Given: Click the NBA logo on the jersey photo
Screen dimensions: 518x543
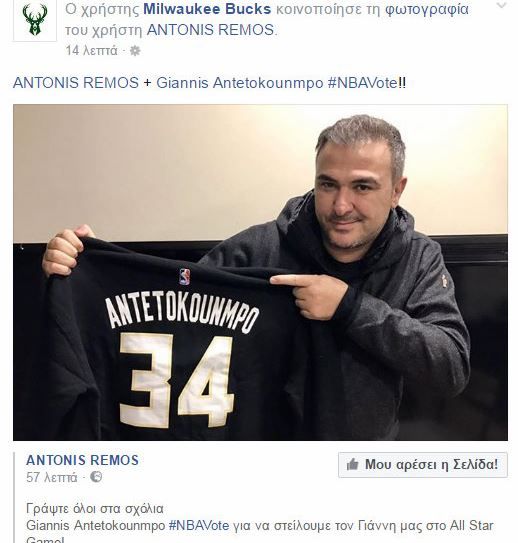Looking at the screenshot, I should pyautogui.click(x=185, y=276).
